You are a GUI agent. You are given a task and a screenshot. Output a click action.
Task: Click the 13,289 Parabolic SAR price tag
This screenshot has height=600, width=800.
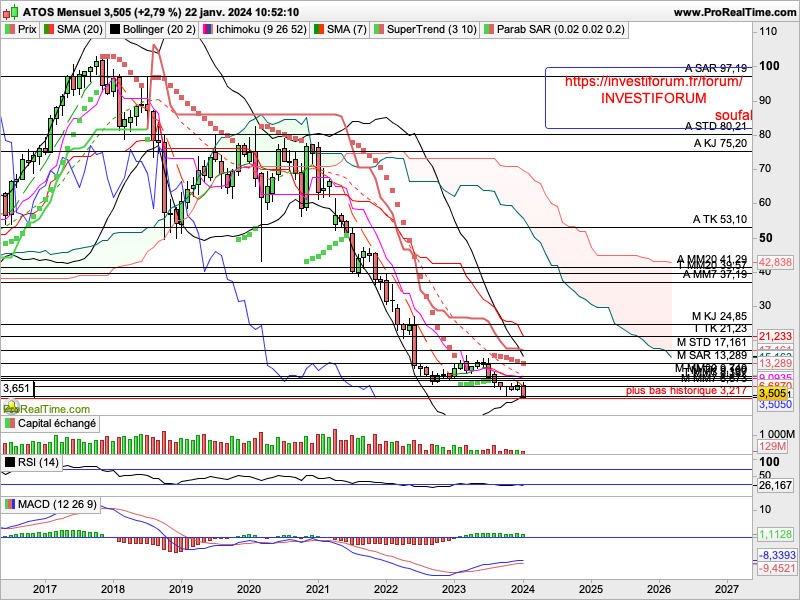pyautogui.click(x=775, y=363)
